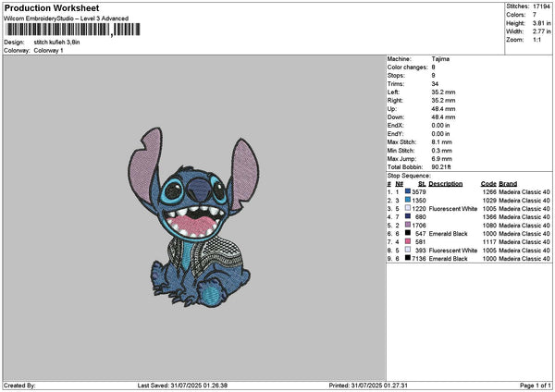Select the 'Right:' margin label
The height and width of the screenshot is (392, 555).
click(395, 101)
